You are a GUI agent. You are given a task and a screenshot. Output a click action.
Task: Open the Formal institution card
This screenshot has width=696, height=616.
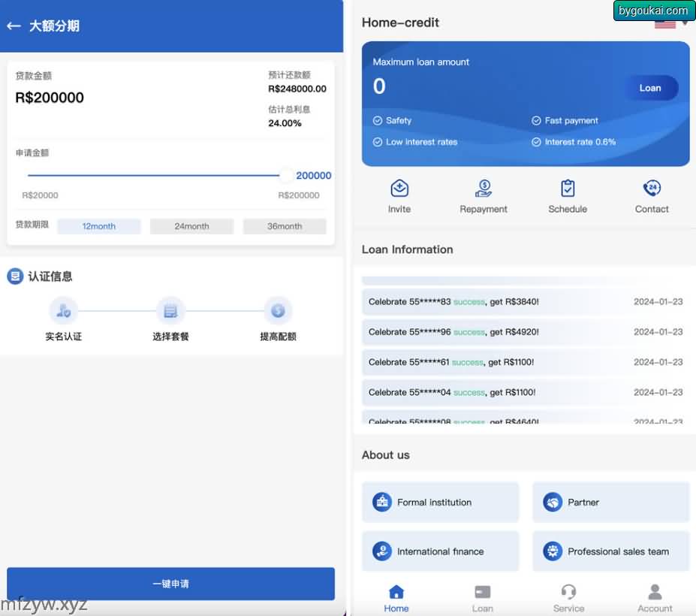pyautogui.click(x=440, y=503)
